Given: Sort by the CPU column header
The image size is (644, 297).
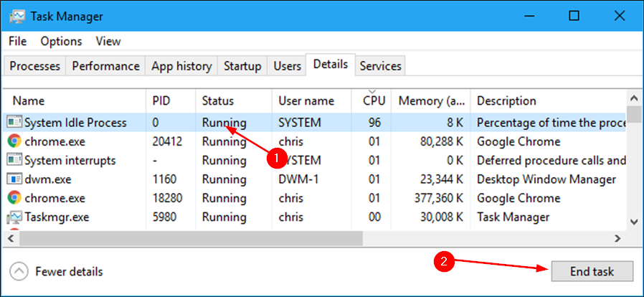Looking at the screenshot, I should tap(374, 101).
